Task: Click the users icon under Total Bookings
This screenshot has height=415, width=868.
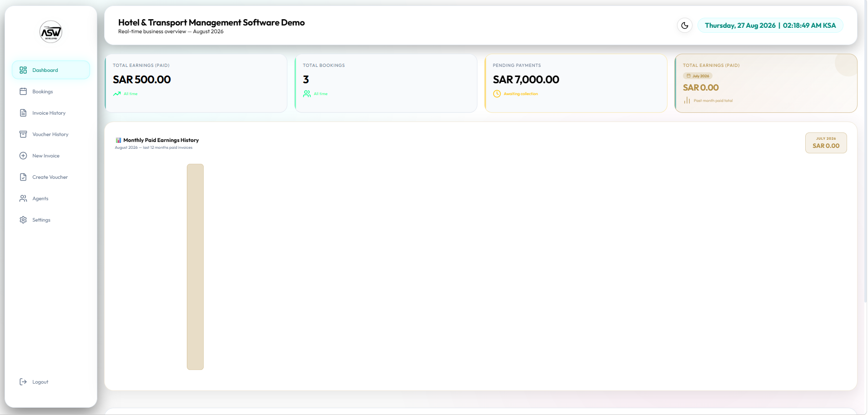Action: pyautogui.click(x=307, y=94)
